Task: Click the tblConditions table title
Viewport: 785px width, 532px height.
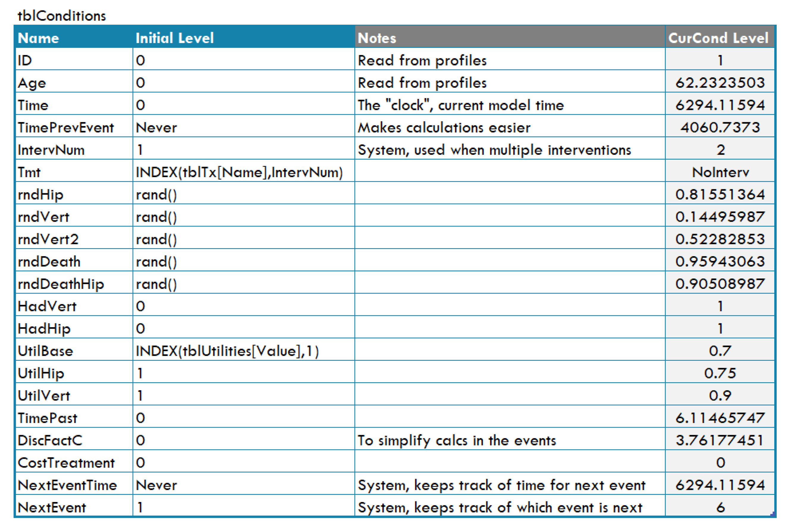Action: [x=62, y=16]
